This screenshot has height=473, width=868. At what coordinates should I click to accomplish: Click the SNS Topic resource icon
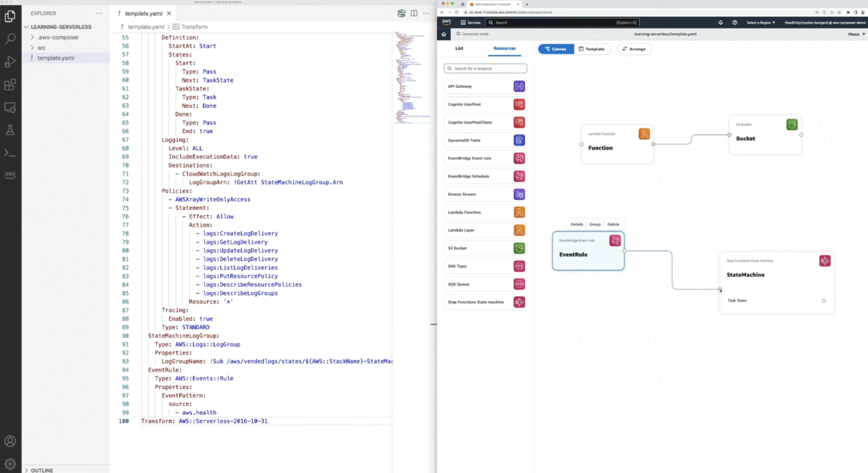[x=519, y=266]
